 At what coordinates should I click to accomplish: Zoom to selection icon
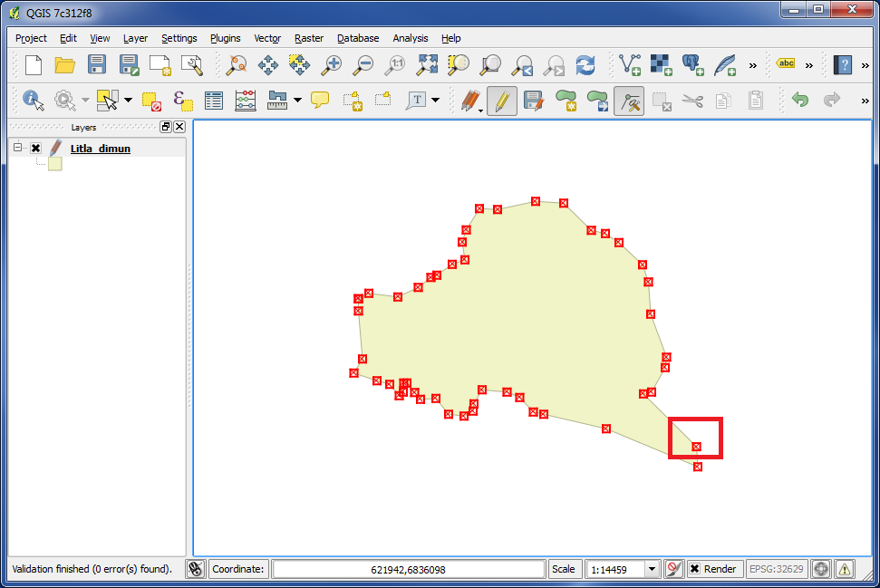coord(459,65)
